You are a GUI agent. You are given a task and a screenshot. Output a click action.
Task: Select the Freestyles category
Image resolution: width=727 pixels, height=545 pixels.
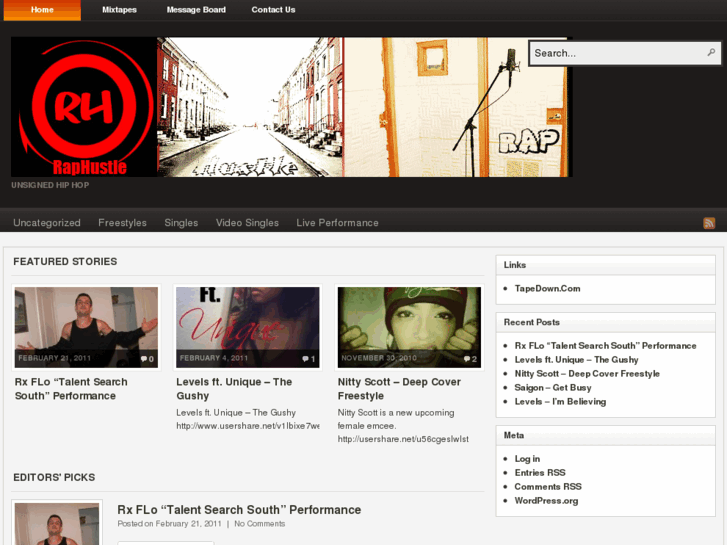pyautogui.click(x=122, y=223)
